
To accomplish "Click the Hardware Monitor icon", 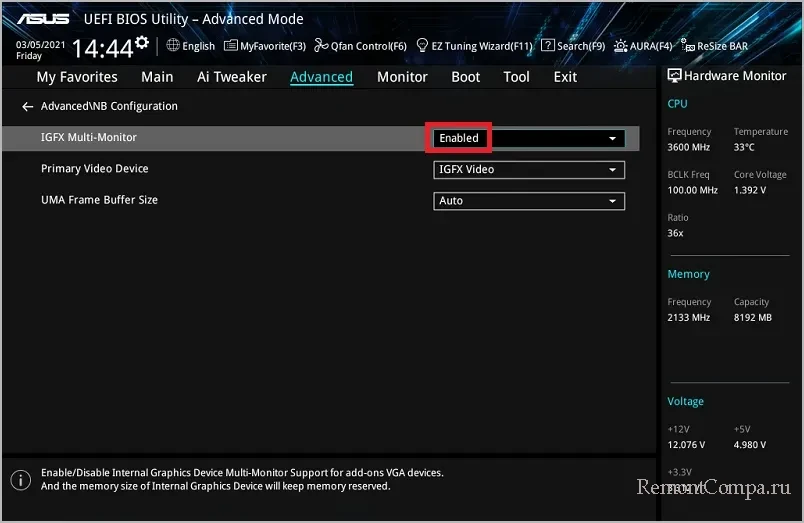I will tap(675, 76).
